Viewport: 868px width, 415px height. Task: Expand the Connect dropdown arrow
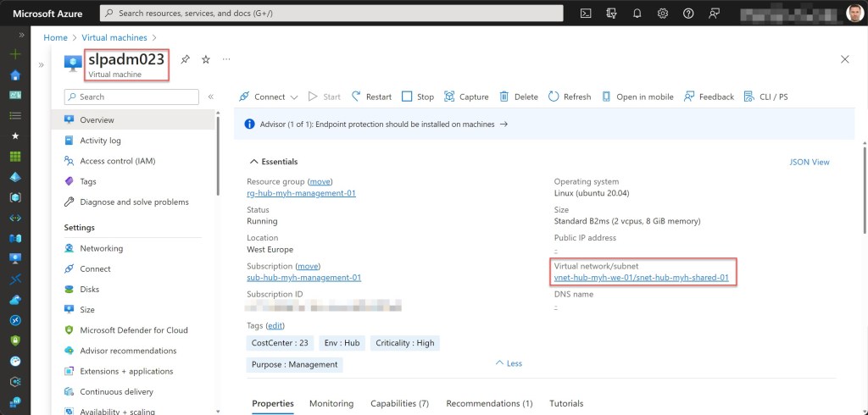point(294,97)
